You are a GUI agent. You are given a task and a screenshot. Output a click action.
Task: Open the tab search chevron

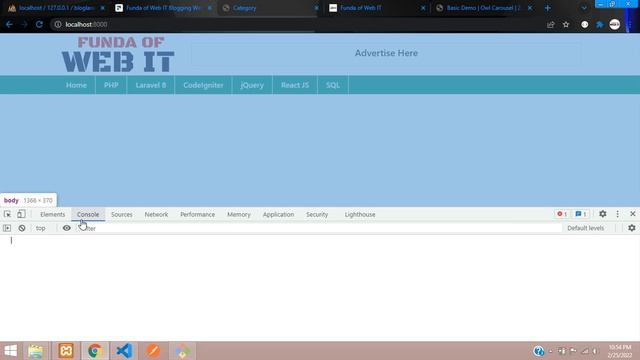pos(584,8)
